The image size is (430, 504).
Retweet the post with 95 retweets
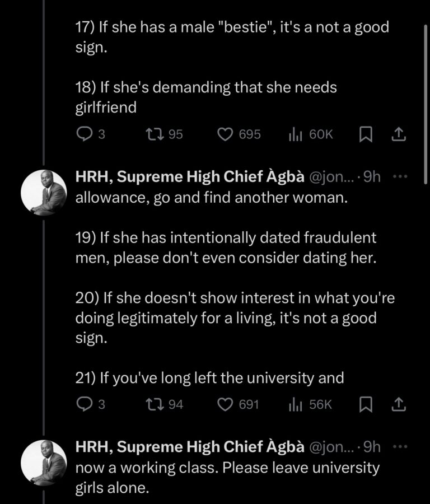pyautogui.click(x=152, y=134)
